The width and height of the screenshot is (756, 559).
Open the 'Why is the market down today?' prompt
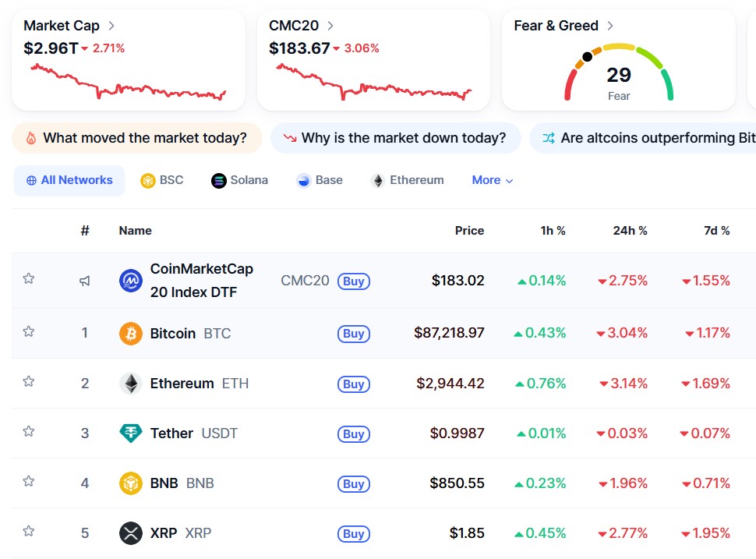(x=395, y=137)
